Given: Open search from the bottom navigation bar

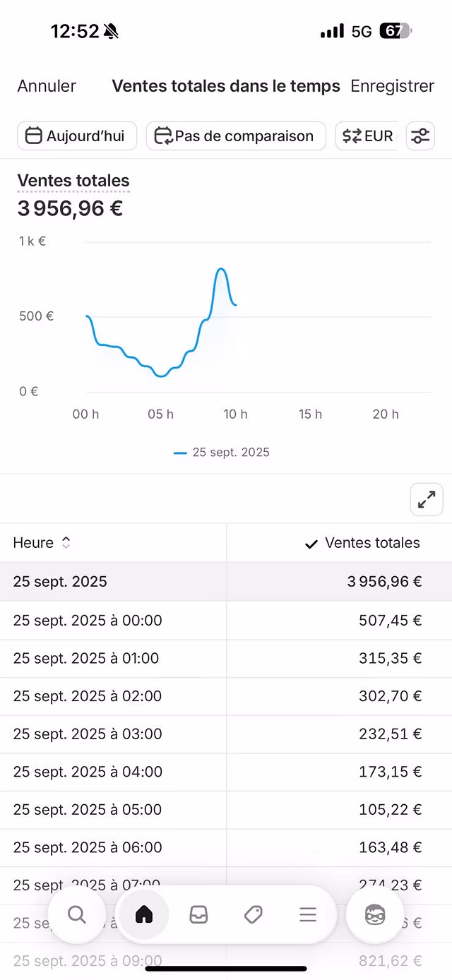Looking at the screenshot, I should click(x=77, y=915).
